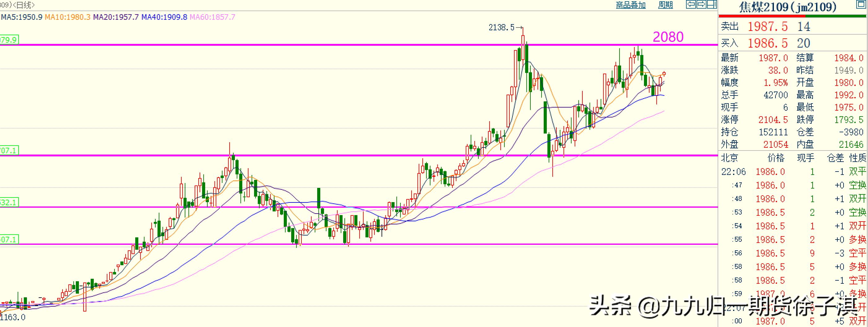
Task: Click the 卖出 price 1987.5
Action: coord(768,27)
